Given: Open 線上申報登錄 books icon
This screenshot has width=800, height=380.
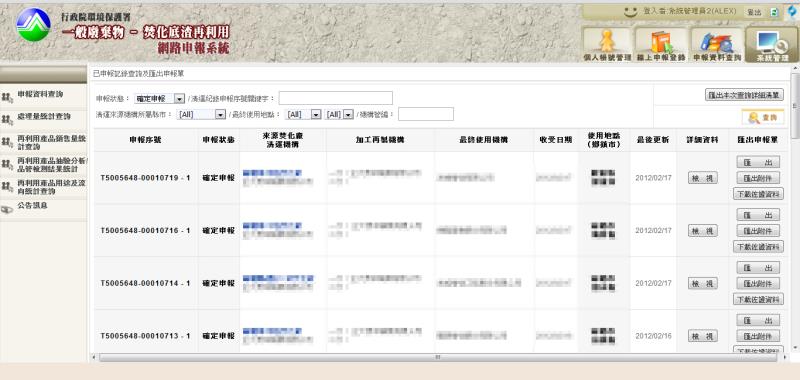Looking at the screenshot, I should pos(661,44).
